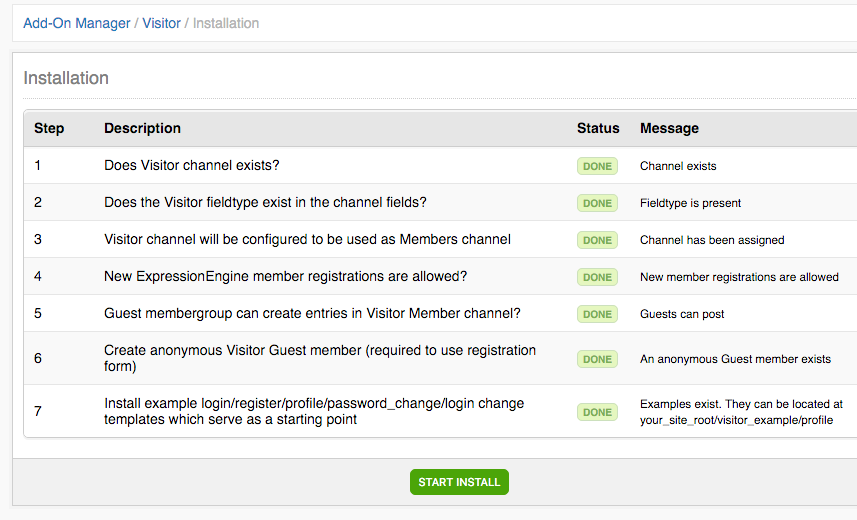This screenshot has height=520, width=857.
Task: Click DONE badge for Members channel configuration step
Action: 597,240
